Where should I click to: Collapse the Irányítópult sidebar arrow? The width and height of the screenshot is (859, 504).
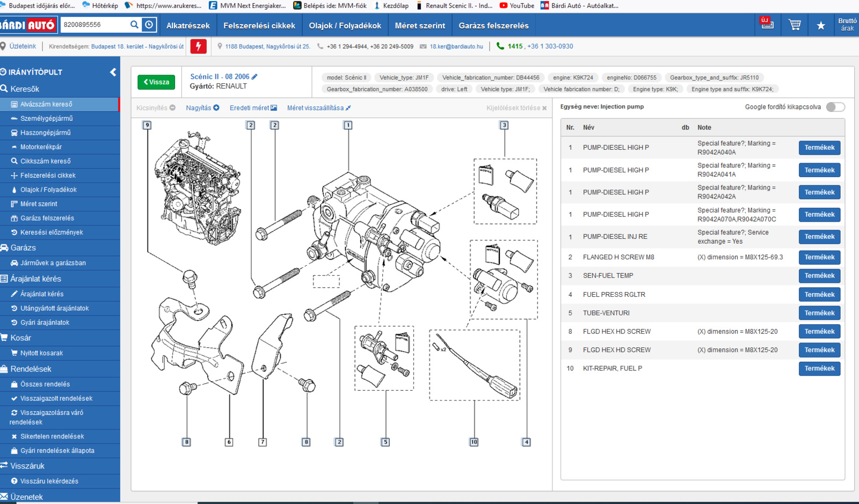tap(113, 72)
